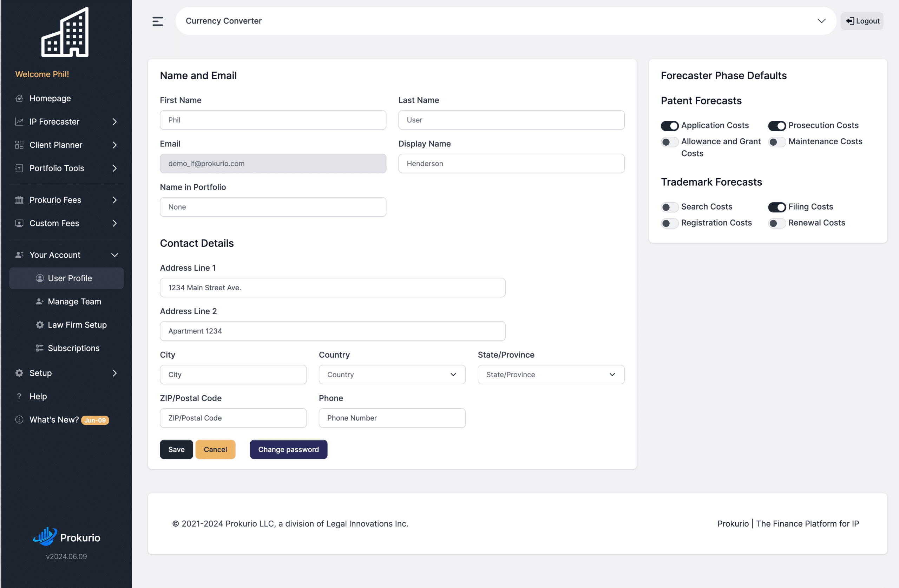This screenshot has height=588, width=899.
Task: Click the Your Account person icon
Action: pyautogui.click(x=19, y=255)
